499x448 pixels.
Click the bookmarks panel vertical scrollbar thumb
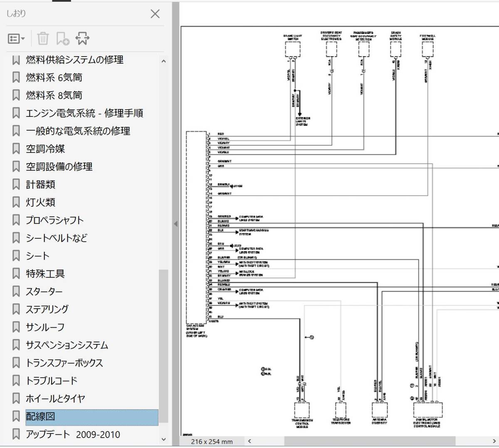pyautogui.click(x=163, y=346)
